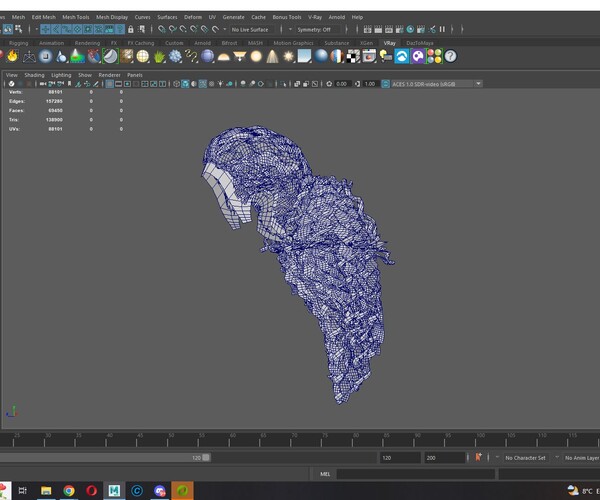Screen dimensions: 600x500
Task: Click the light lister bulb icon
Action: click(385, 56)
